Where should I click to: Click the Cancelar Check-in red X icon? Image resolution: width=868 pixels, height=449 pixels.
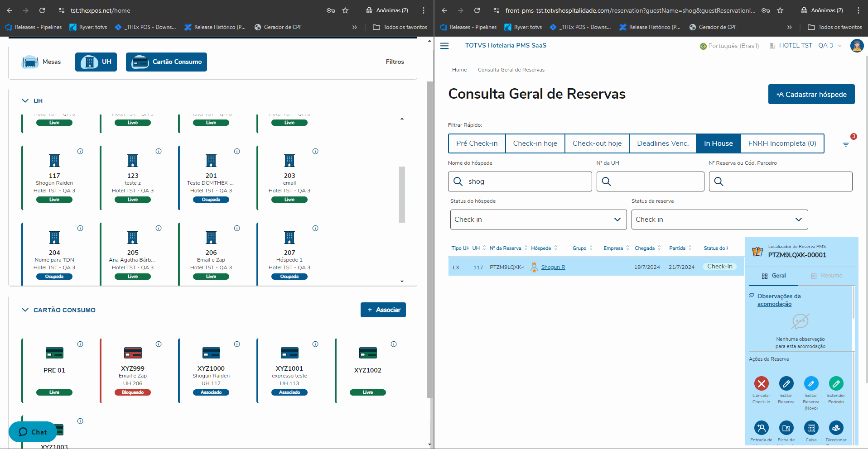tap(761, 384)
